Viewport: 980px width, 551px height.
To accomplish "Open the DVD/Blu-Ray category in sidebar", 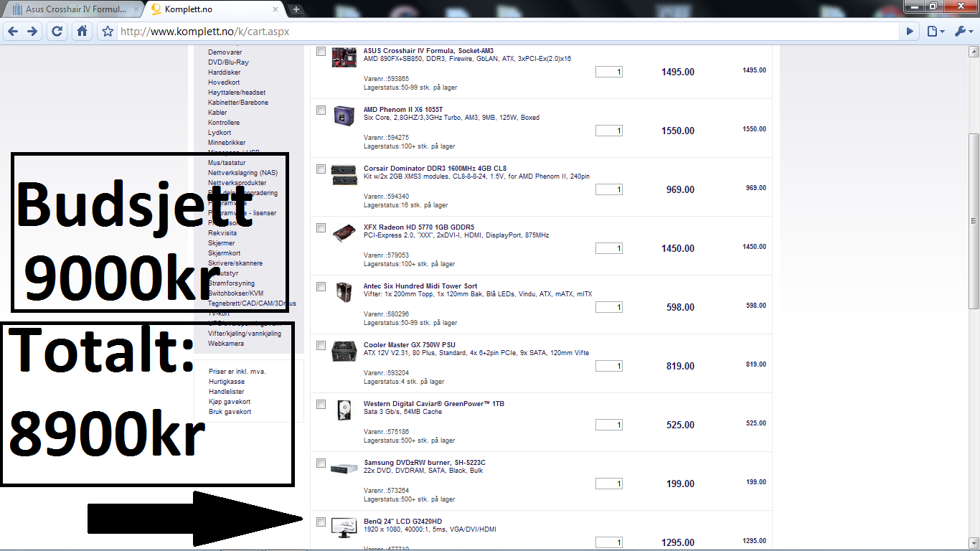I will [x=228, y=62].
